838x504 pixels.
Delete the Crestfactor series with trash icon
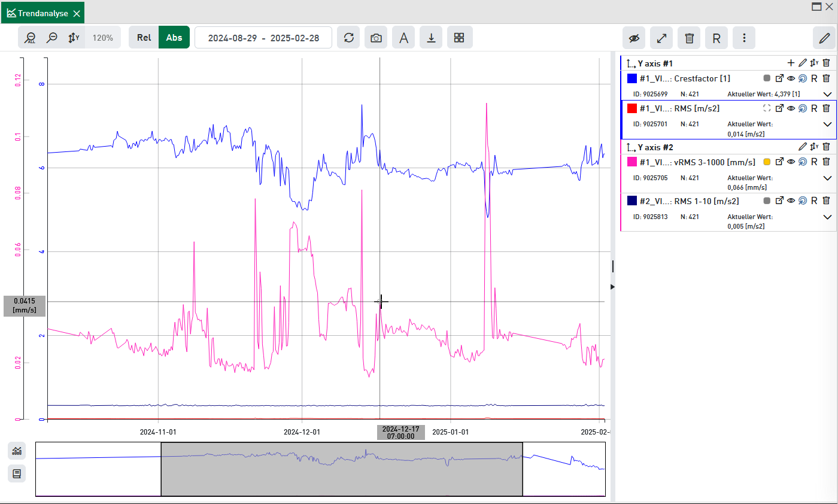pos(826,78)
